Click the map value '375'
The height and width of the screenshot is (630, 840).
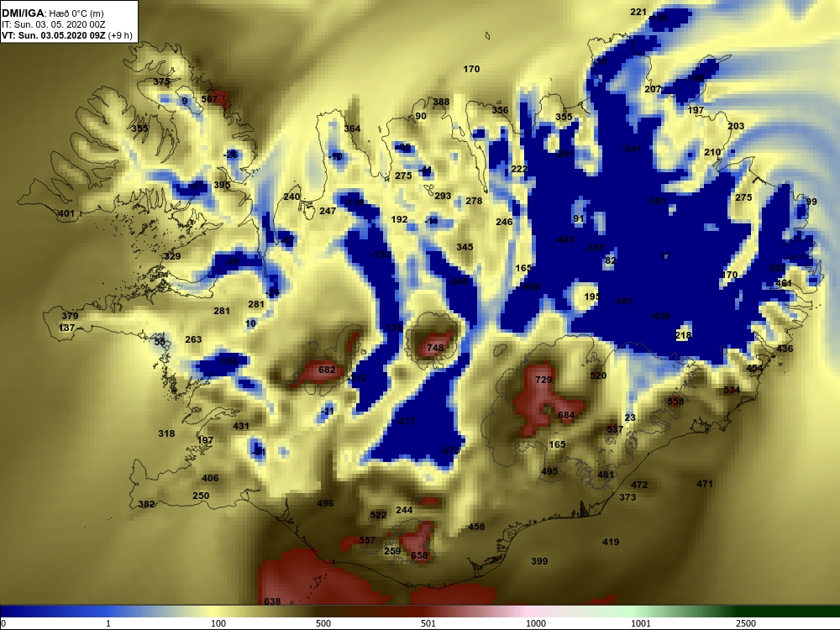point(161,81)
